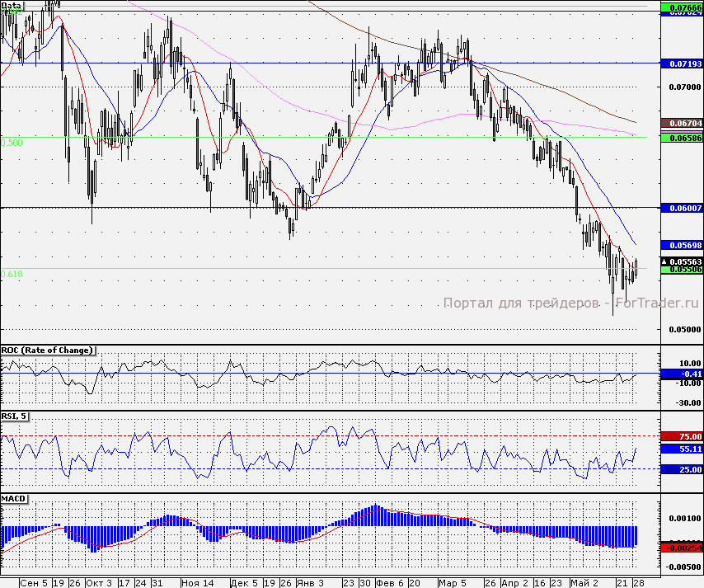Screen dimensions: 704x588
Task: Select the MACD indicator label
Action: (13, 500)
